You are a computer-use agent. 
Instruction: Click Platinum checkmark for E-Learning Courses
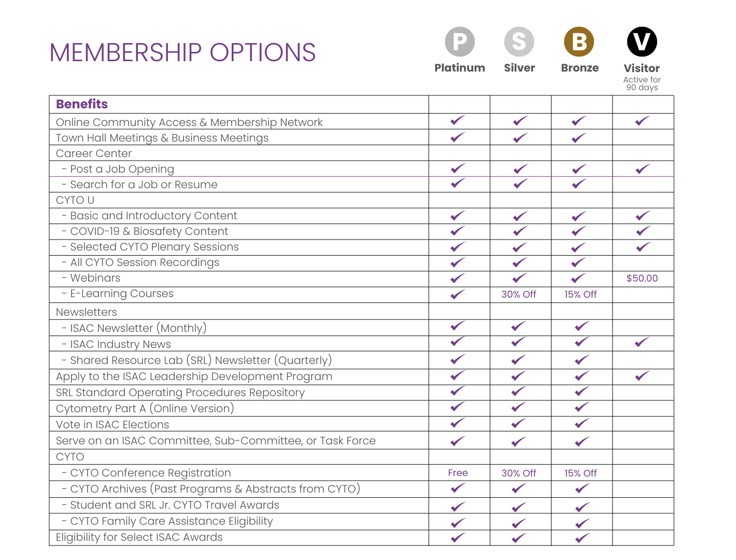click(x=458, y=295)
